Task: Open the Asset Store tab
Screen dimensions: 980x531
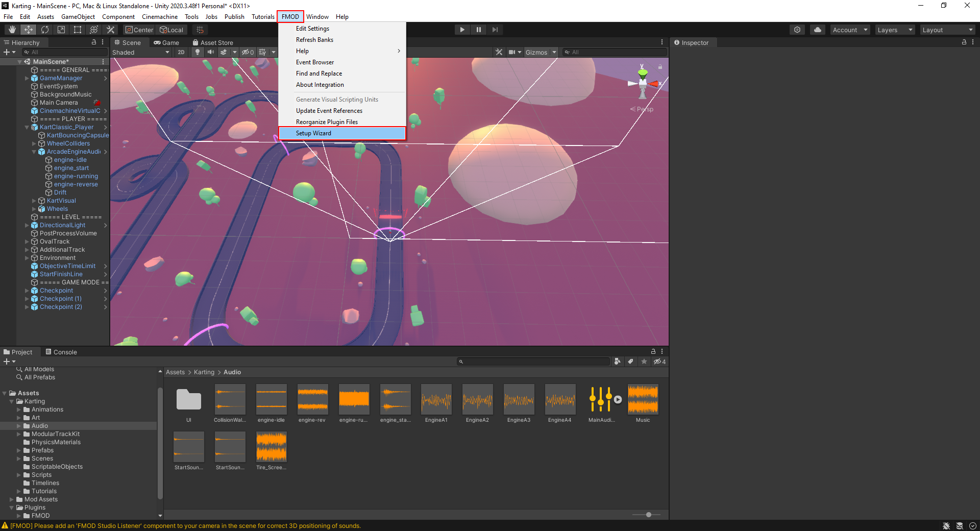Action: pos(213,42)
